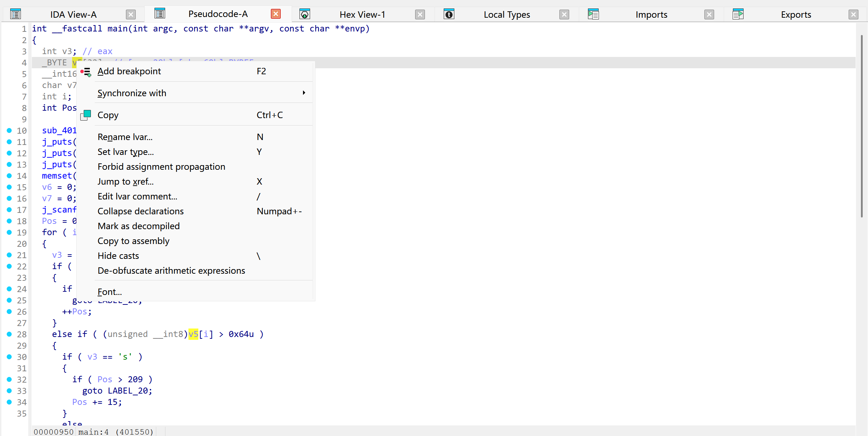Click the Copy icon in the context menu
Viewport: 868px width, 436px height.
click(85, 115)
